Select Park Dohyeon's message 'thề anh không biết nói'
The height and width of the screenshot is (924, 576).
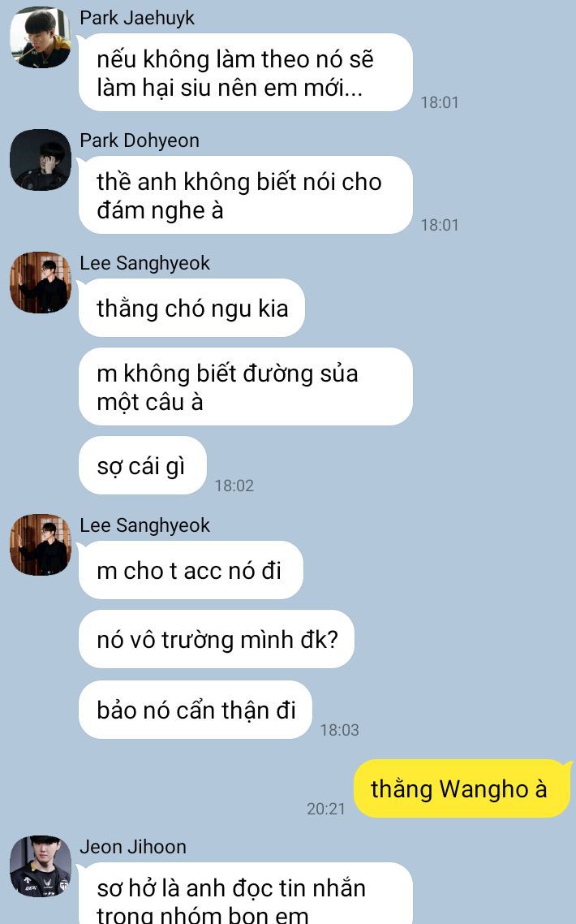[x=246, y=195]
